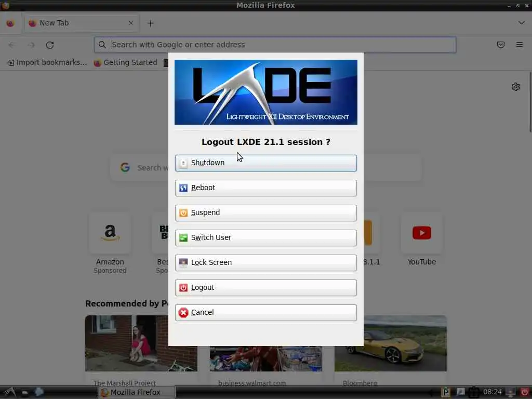Click the web browser taskbar launcher
The height and width of the screenshot is (399, 532).
39,392
